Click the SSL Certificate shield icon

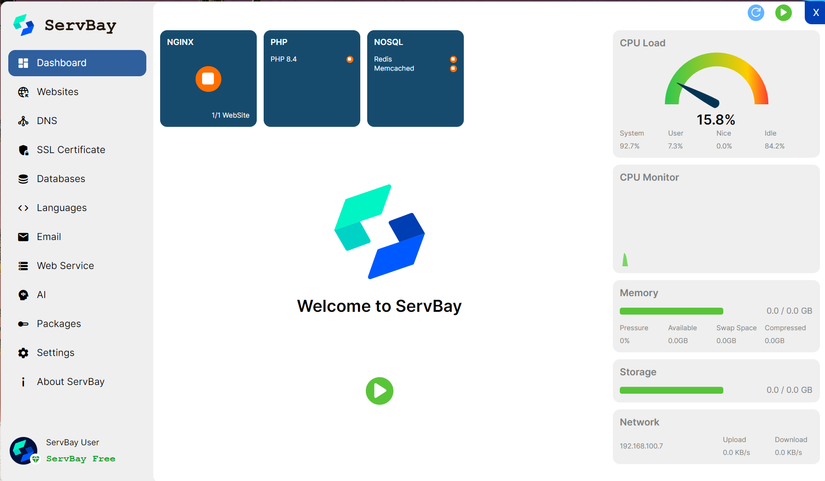click(x=23, y=150)
